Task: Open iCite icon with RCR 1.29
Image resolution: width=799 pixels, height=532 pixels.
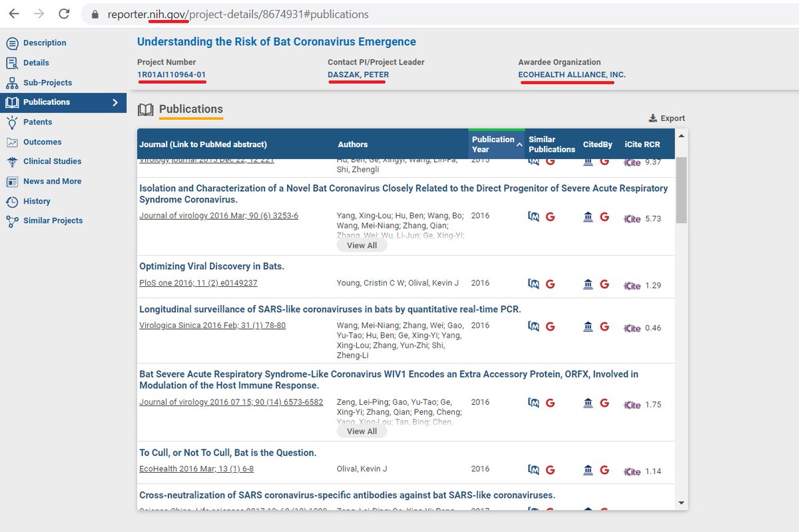Action: point(632,286)
